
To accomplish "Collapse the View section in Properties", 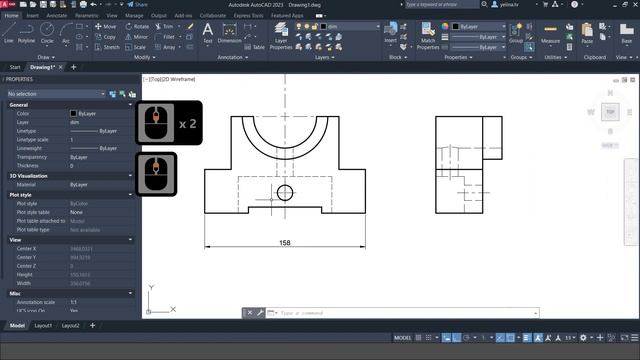I will click(130, 240).
